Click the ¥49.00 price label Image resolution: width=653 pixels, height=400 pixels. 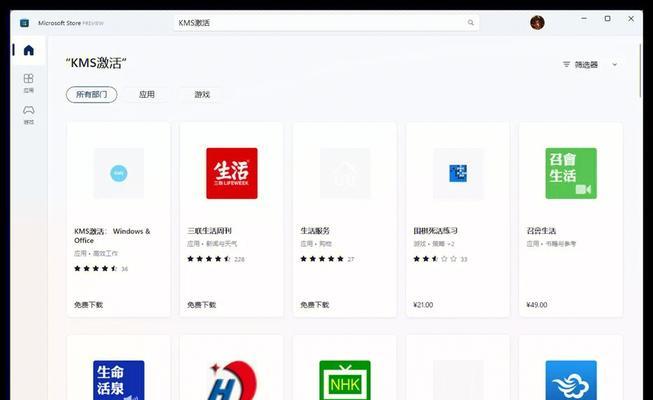537,305
